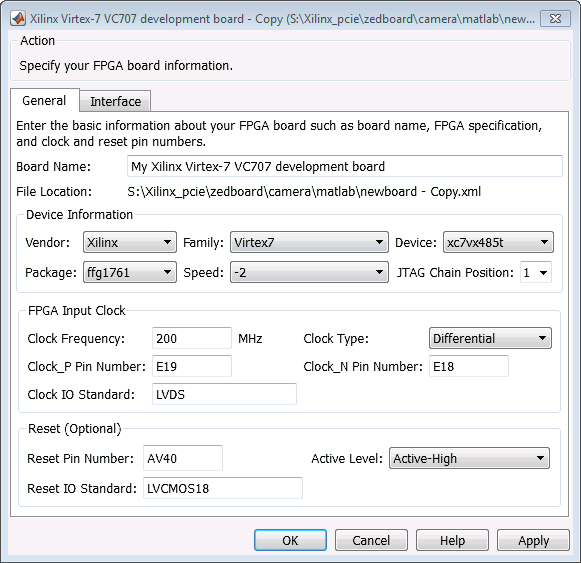The width and height of the screenshot is (581, 563).
Task: Focus the Clock Frequency field showing 200
Action: click(192, 338)
